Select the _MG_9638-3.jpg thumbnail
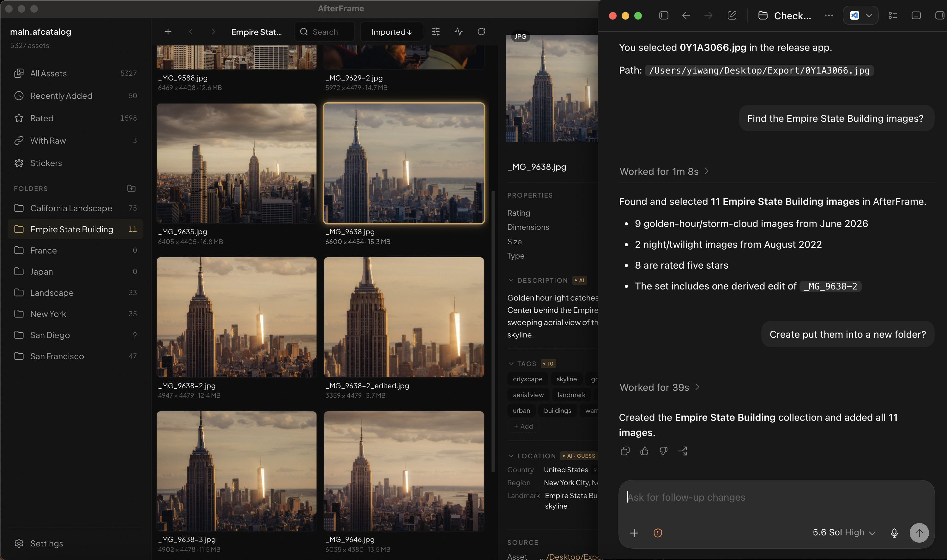The width and height of the screenshot is (947, 560). click(x=236, y=471)
